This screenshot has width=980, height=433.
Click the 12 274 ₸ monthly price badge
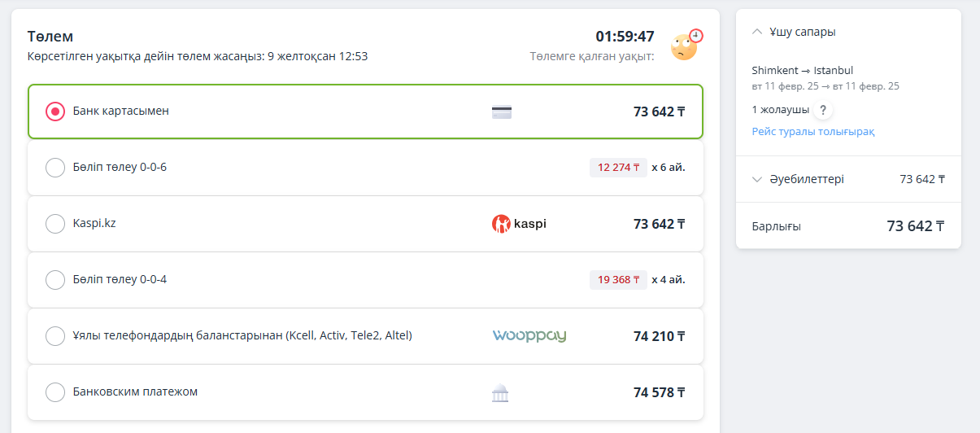(618, 168)
